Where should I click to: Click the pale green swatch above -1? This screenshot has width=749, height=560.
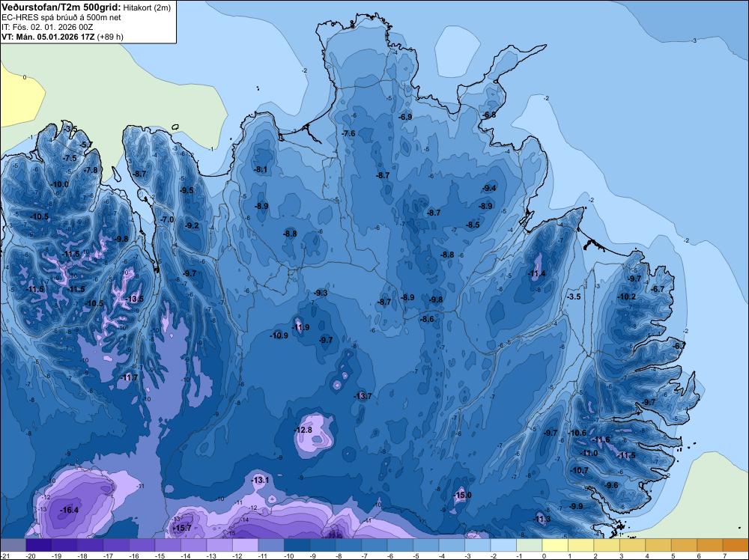(x=530, y=545)
